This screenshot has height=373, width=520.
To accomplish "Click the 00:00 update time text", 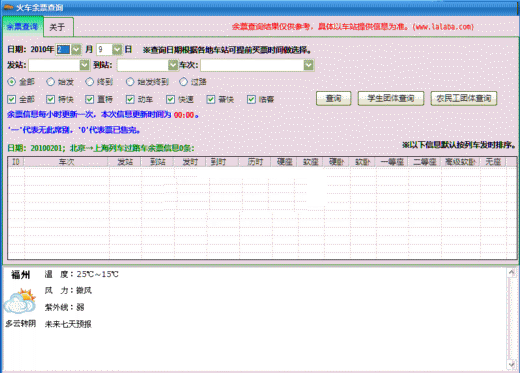I will coord(184,115).
